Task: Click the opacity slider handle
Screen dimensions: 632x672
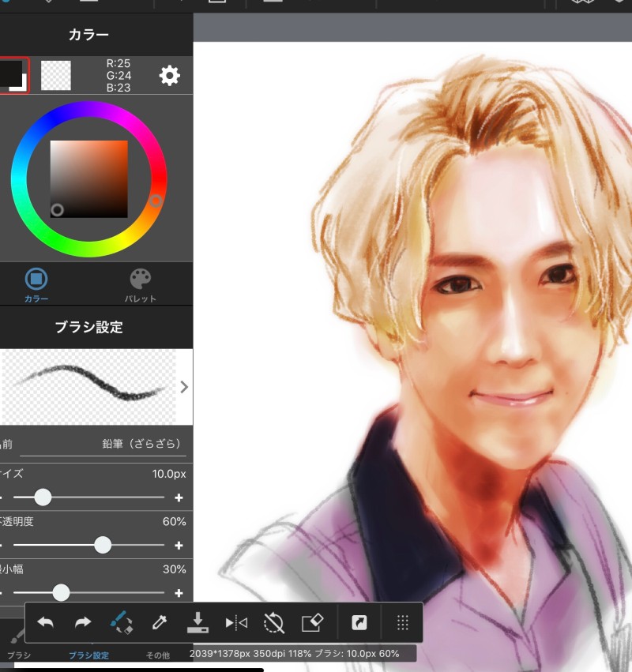Action: pos(103,545)
